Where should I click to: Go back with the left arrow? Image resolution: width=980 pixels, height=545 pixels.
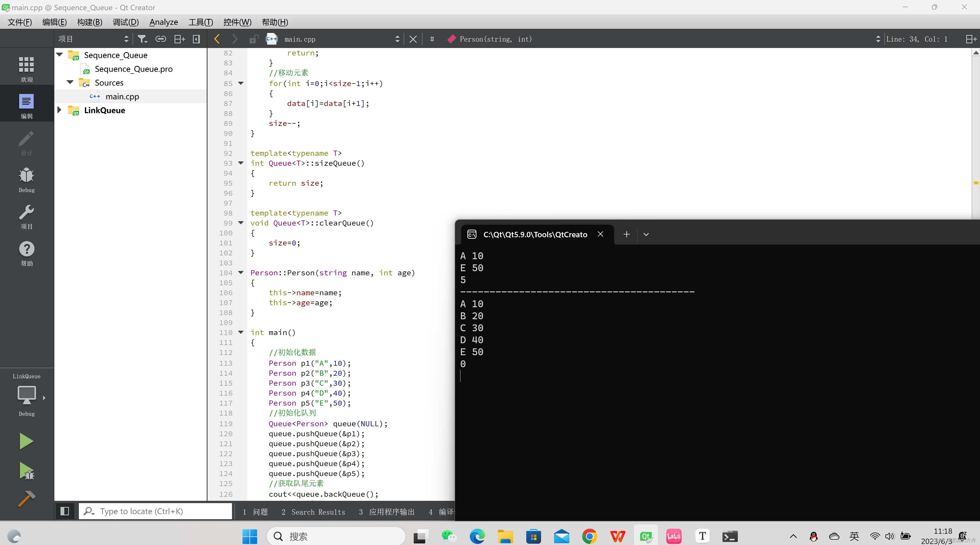click(217, 39)
